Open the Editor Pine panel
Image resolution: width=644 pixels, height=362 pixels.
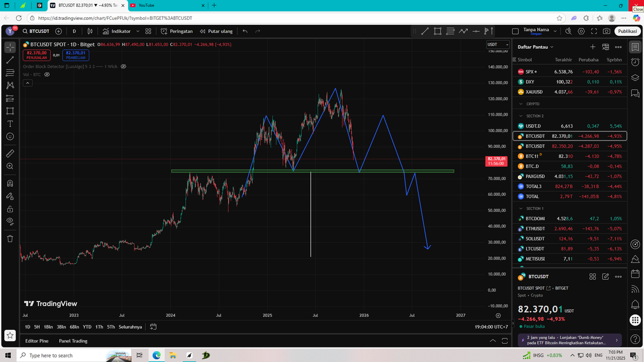(36, 341)
